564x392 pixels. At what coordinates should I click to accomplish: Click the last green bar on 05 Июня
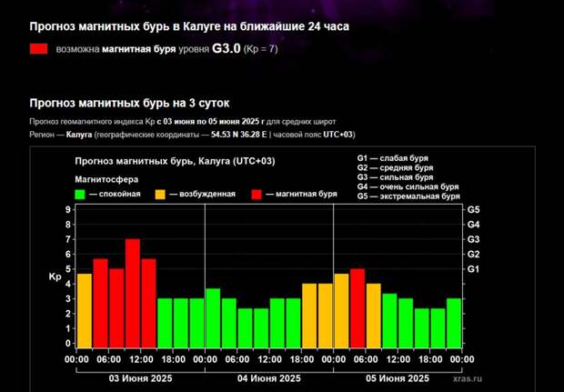tap(453, 322)
